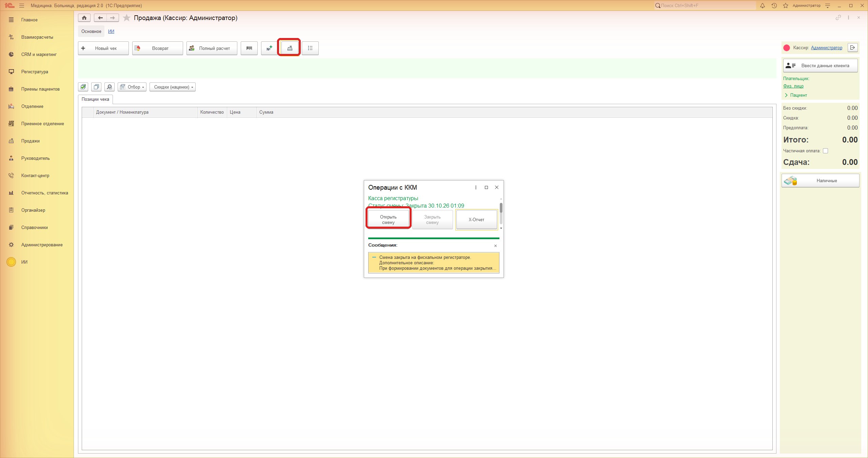This screenshot has width=868, height=458.
Task: Click the Ввести данные клиента button
Action: click(x=821, y=66)
